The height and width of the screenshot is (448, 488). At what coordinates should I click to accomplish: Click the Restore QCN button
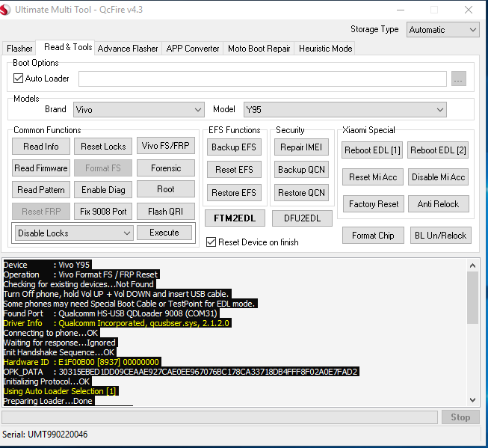pos(301,193)
